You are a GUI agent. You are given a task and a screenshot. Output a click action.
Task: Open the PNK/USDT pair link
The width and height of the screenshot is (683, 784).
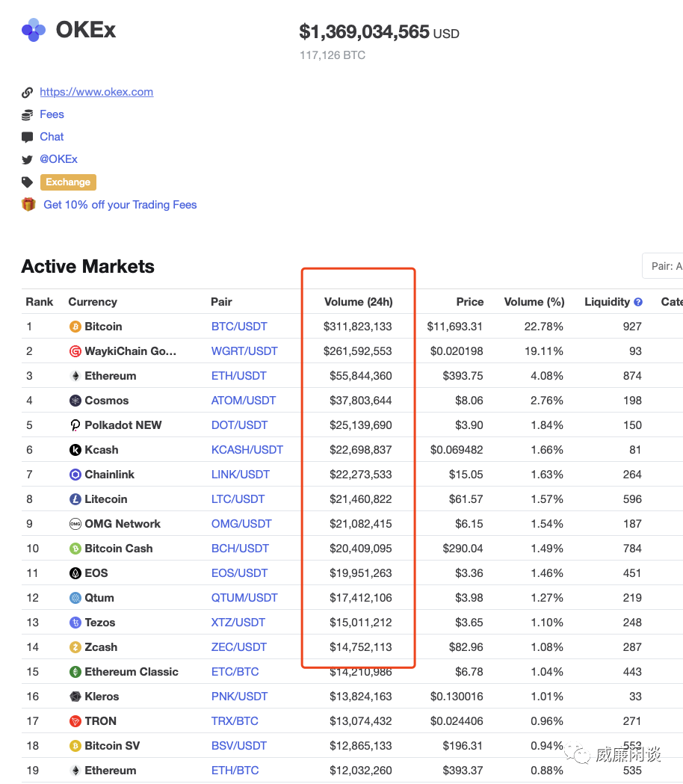(240, 697)
